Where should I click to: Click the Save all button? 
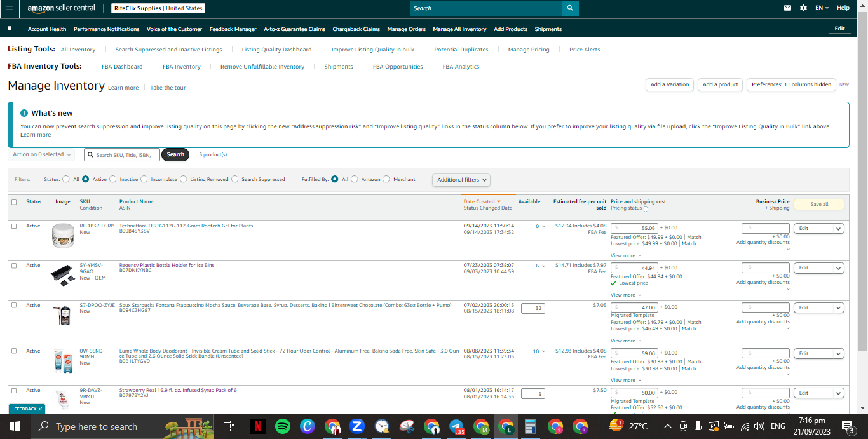[x=819, y=204]
